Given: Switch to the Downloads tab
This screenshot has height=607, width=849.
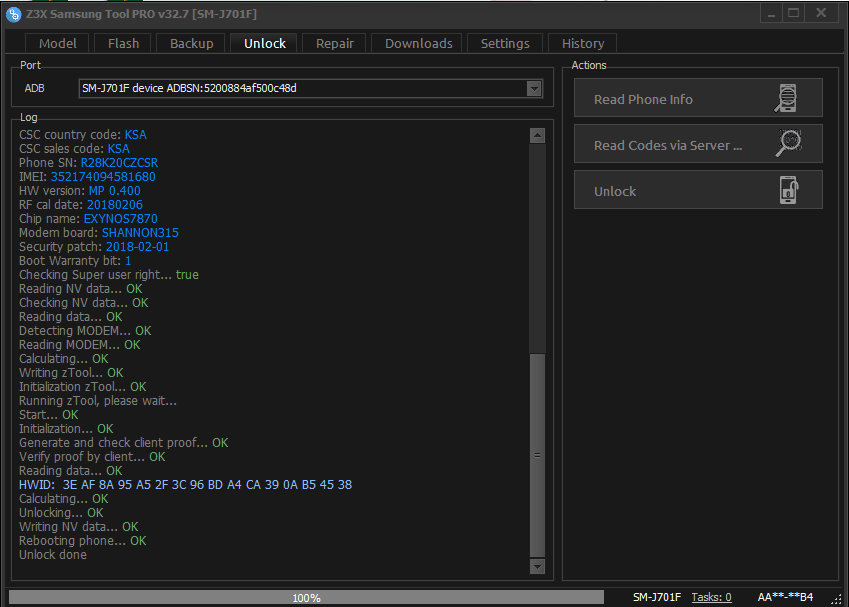Looking at the screenshot, I should pyautogui.click(x=419, y=43).
